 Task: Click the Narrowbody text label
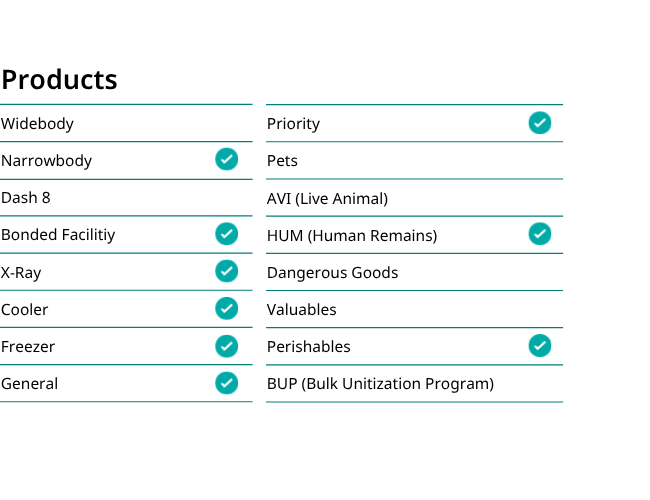pyautogui.click(x=46, y=161)
